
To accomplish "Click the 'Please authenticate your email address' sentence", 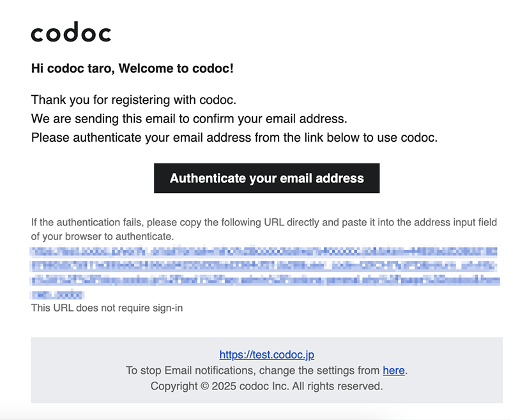I will [x=234, y=138].
